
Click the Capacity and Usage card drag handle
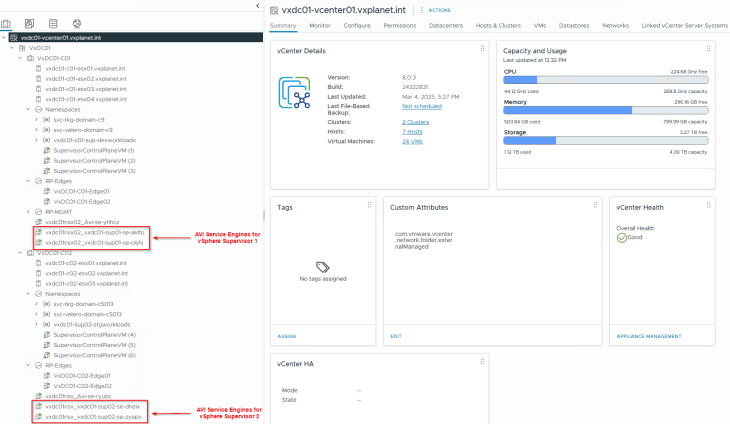click(x=709, y=49)
